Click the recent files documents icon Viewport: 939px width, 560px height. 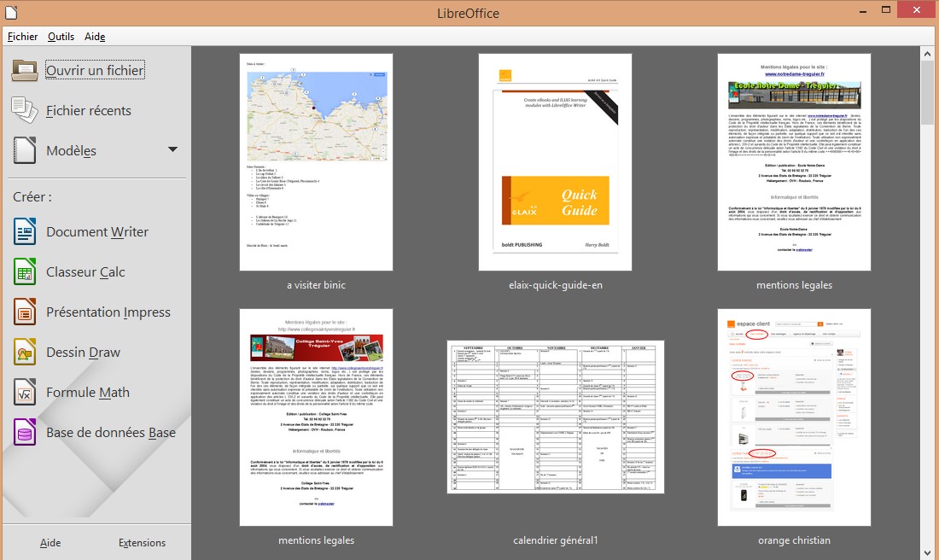[x=25, y=110]
